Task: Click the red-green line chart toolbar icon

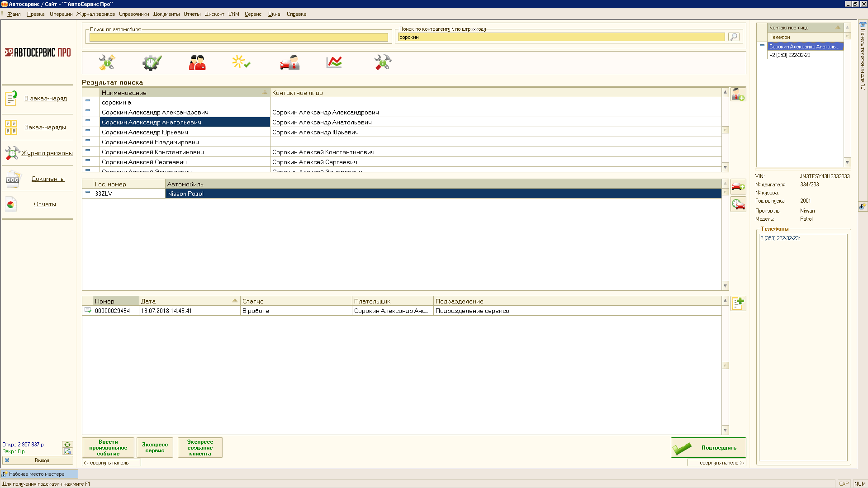Action: click(334, 62)
